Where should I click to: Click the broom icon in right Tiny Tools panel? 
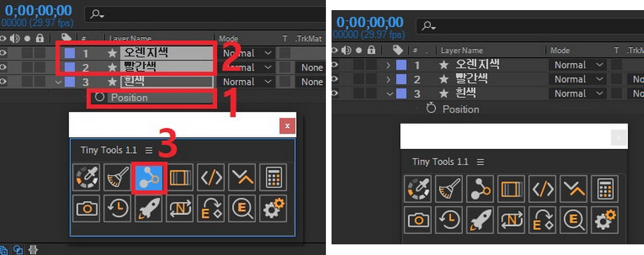click(449, 189)
